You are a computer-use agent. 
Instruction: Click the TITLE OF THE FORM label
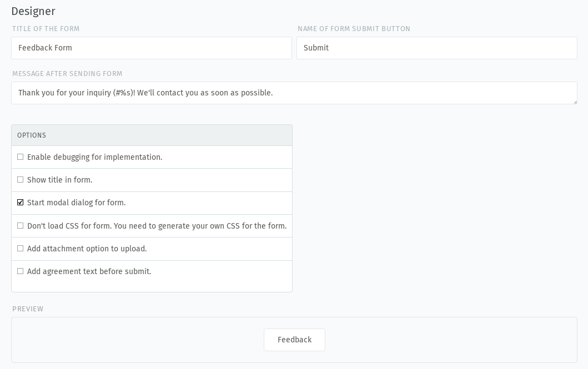(x=46, y=29)
